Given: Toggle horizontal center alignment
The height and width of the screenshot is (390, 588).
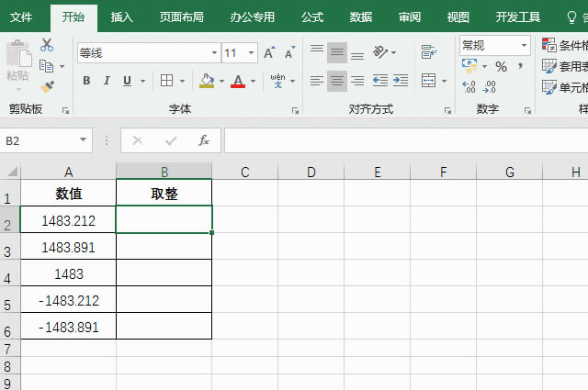Looking at the screenshot, I should (x=337, y=81).
